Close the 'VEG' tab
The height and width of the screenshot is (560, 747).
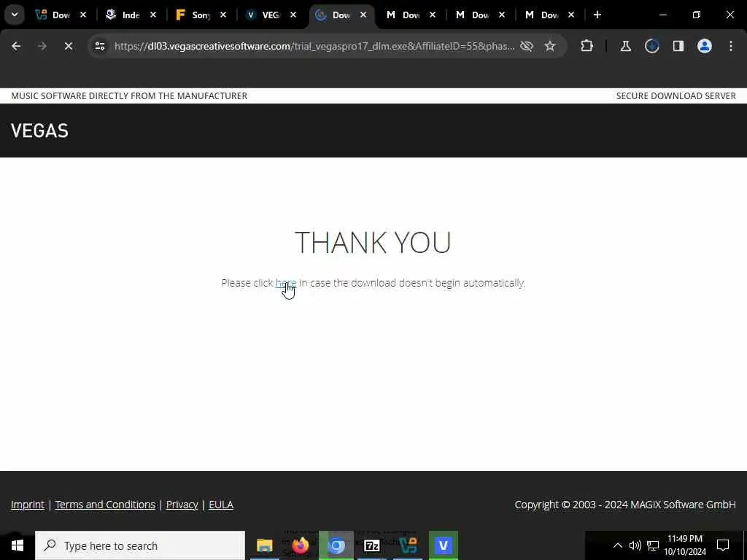293,15
